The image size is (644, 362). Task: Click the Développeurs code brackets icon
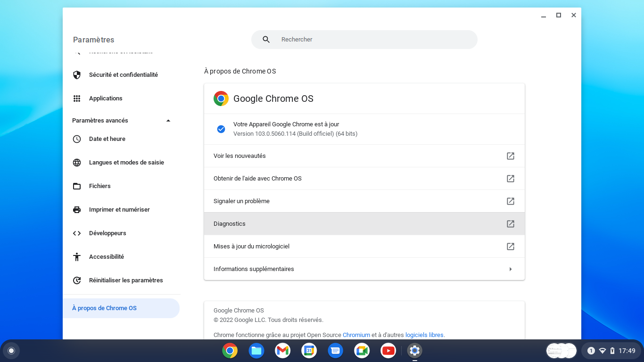[x=77, y=233]
